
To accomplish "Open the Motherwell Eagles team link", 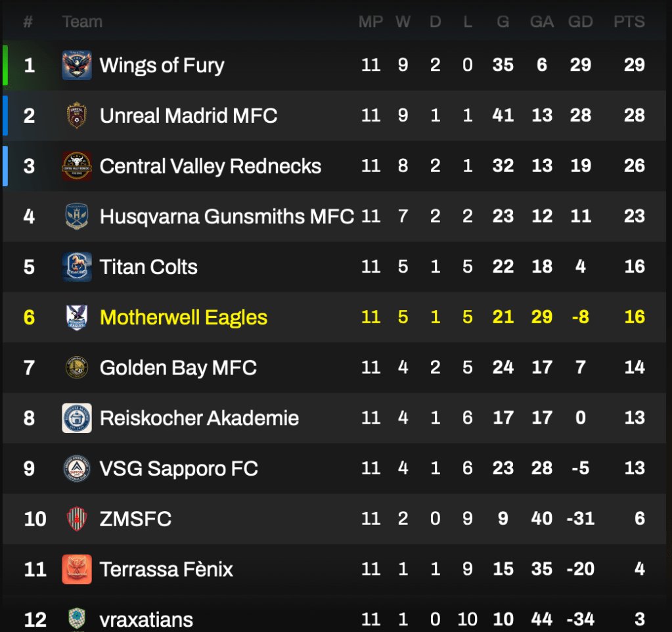I will tap(183, 317).
